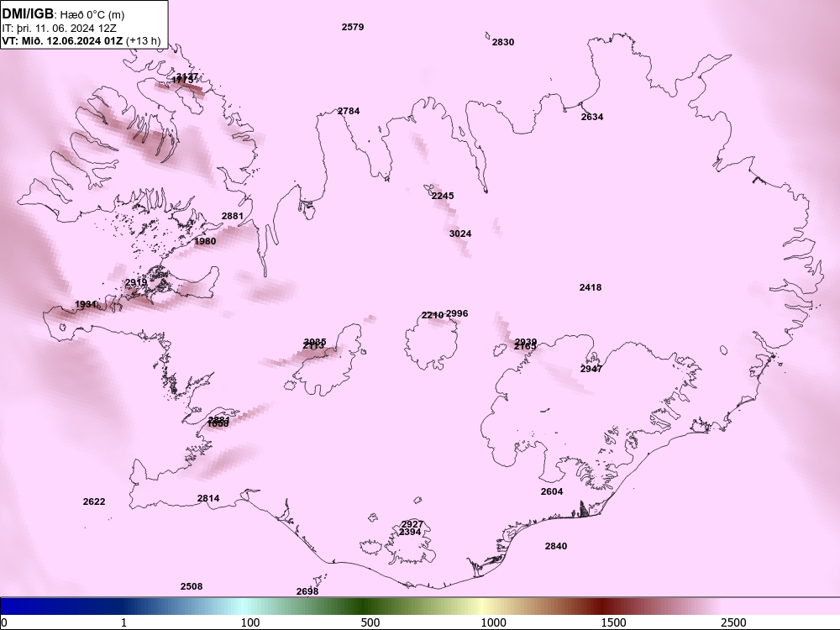The image size is (840, 630).
Task: Pick the 1980 height label
Action: click(205, 241)
